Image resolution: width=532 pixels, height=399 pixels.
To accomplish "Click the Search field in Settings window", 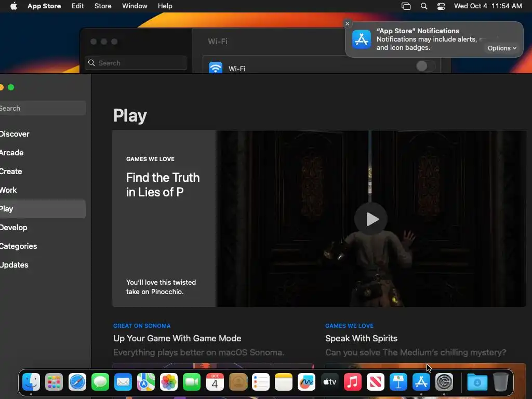I will click(x=136, y=63).
